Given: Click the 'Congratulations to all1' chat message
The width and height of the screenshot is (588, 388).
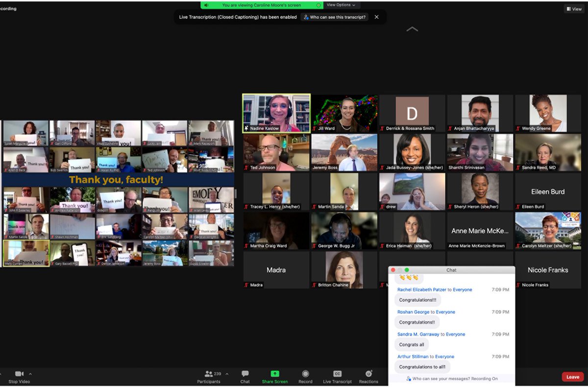Looking at the screenshot, I should point(422,366).
